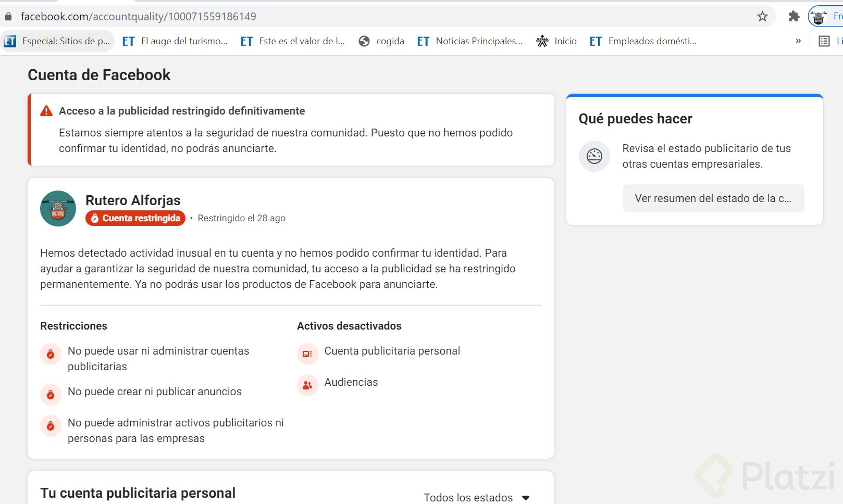
Task: Click the restriction icon next to No puede crear ni publicar anuncios
Action: coord(51,395)
